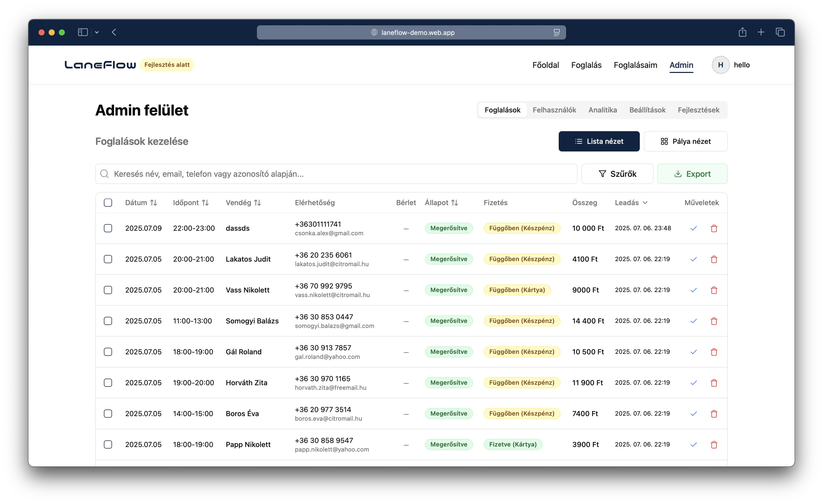Delete Papp Nikolett's booking via trash icon
Viewport: 823px width, 504px height.
pyautogui.click(x=715, y=444)
